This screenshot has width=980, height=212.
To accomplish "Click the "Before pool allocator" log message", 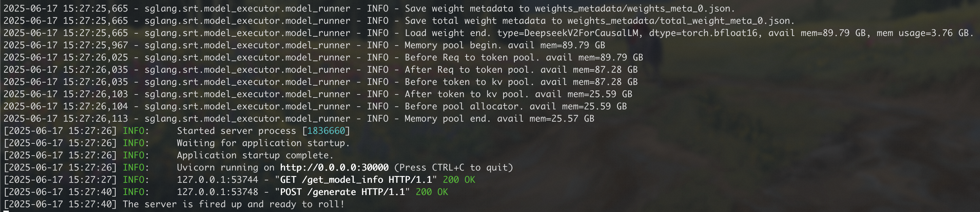I will [461, 106].
